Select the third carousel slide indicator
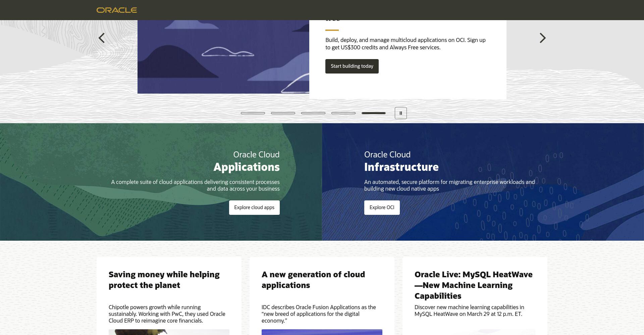The height and width of the screenshot is (335, 644). tap(313, 113)
